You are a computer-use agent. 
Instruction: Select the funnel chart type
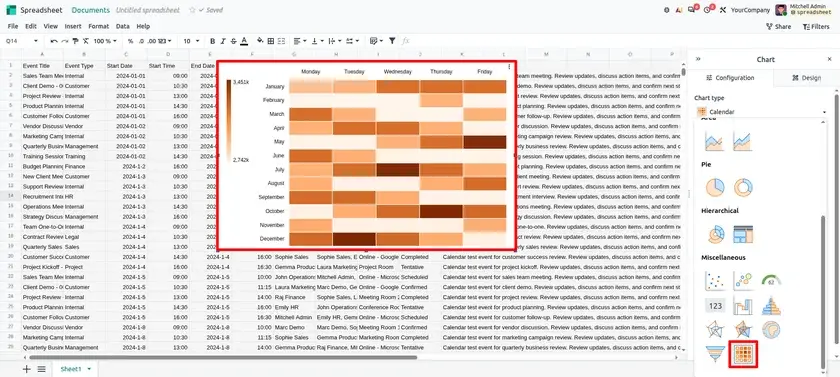pyautogui.click(x=715, y=354)
